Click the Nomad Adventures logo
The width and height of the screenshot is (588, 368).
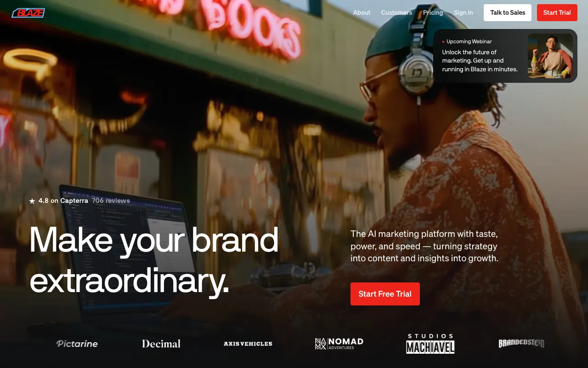click(339, 344)
